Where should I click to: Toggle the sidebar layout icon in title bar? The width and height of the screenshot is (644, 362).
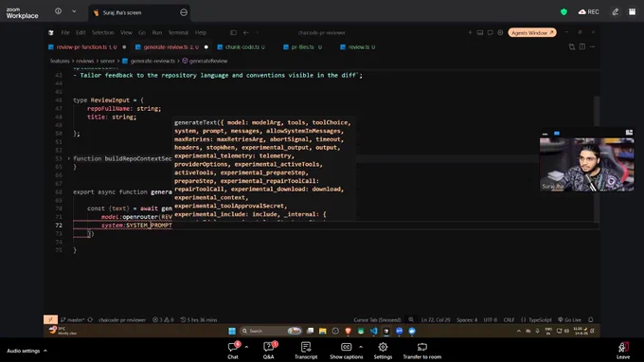[233, 32]
